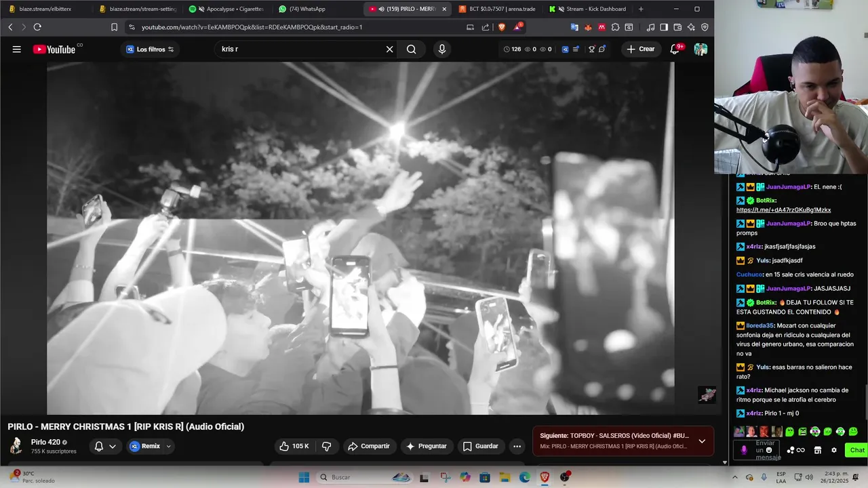Screen dimensions: 868x488
Task: Go back to previous page
Action: 10,27
